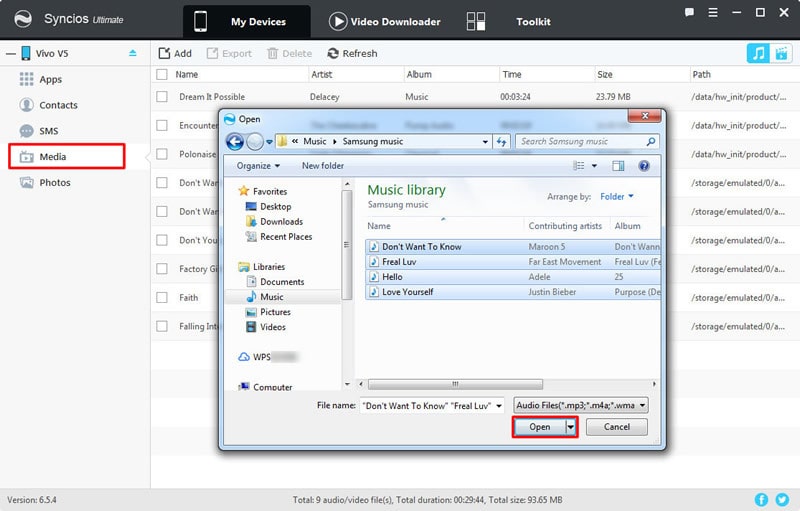Image resolution: width=800 pixels, height=511 pixels.
Task: Check the Polonaise row checkbox
Action: tap(162, 154)
